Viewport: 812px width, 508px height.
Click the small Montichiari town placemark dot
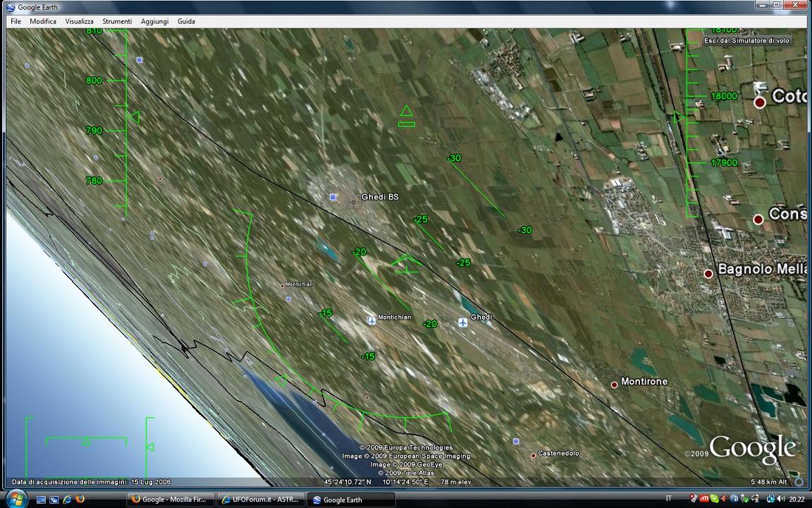pyautogui.click(x=282, y=285)
